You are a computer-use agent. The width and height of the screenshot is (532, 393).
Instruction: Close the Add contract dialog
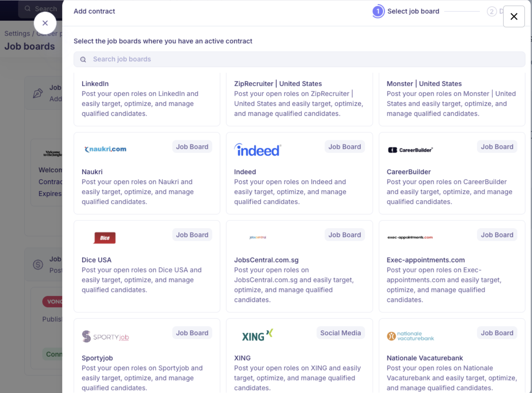(514, 16)
